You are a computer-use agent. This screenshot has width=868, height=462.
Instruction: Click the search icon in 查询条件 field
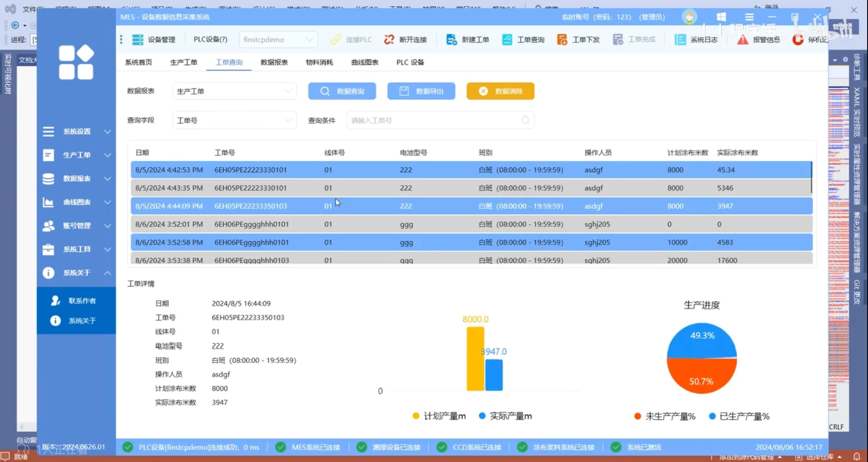click(525, 120)
